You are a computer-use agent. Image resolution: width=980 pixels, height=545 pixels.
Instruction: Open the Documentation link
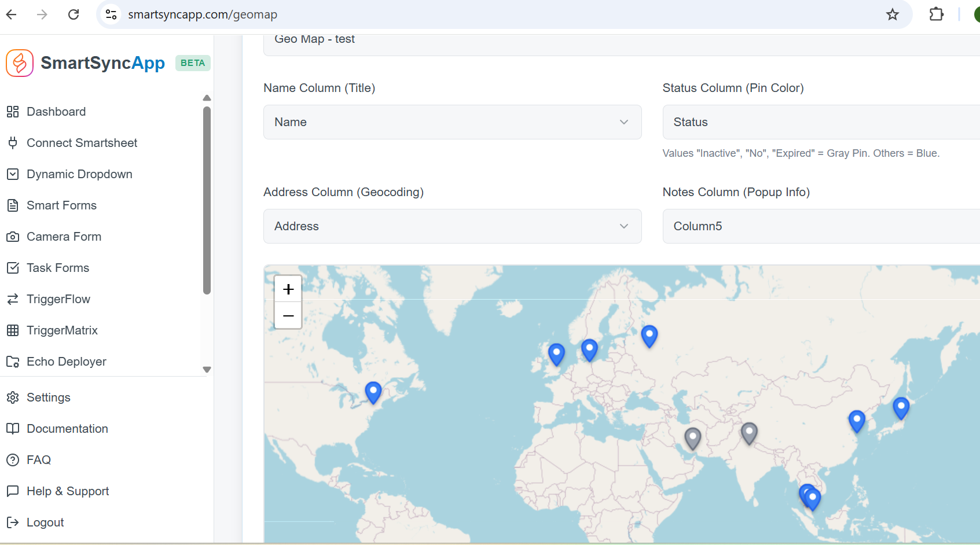(x=67, y=429)
